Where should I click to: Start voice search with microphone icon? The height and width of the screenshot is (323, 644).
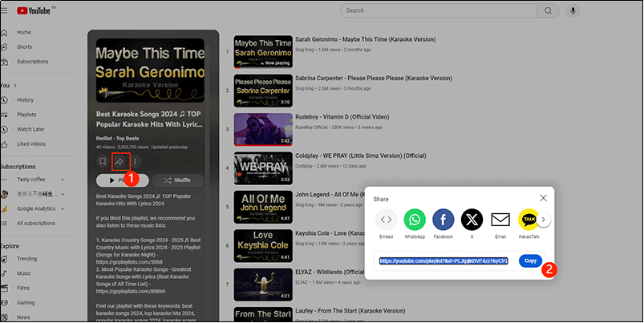tap(573, 10)
